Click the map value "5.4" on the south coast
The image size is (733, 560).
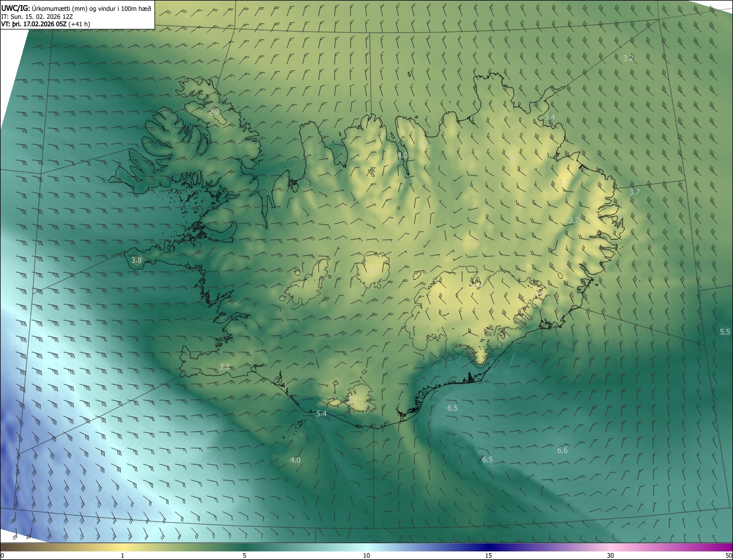321,413
